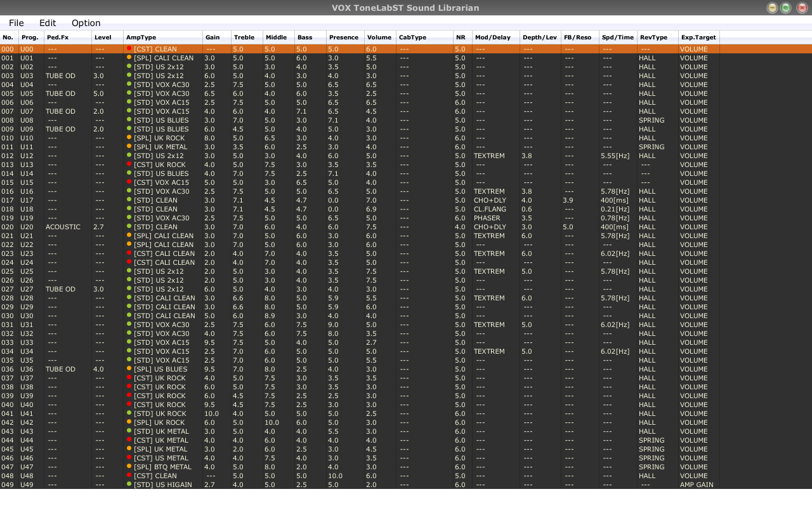Click the orange dot icon in row 036
812x508 pixels.
(x=129, y=368)
